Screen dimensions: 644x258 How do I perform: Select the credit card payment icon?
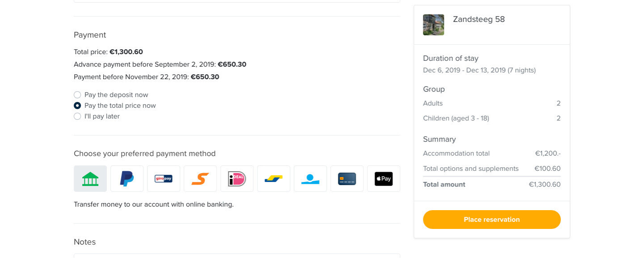[x=347, y=179]
